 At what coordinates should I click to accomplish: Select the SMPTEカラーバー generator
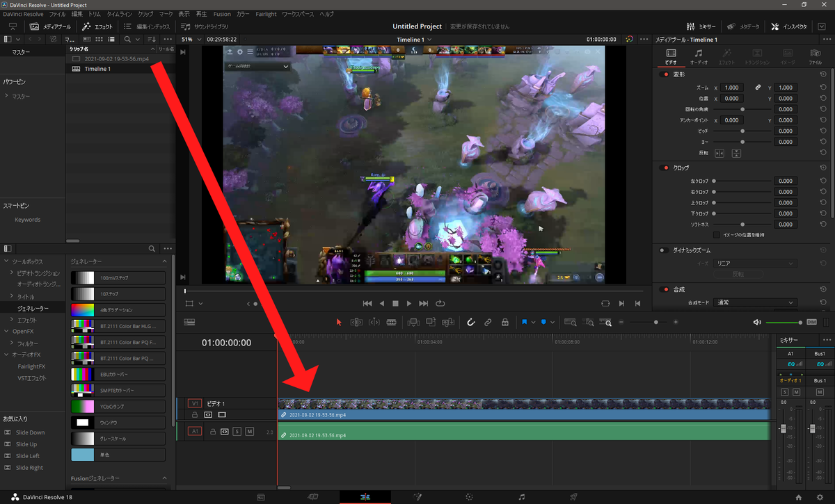tap(118, 390)
